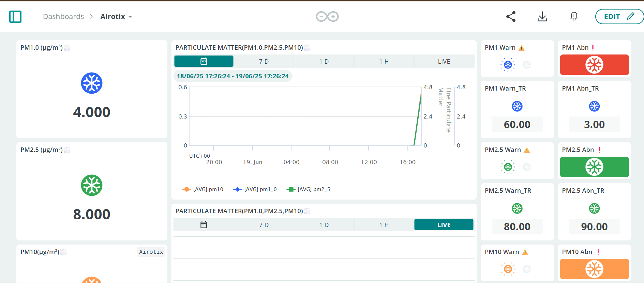The width and height of the screenshot is (644, 283).
Task: Toggle the red PM1 Abn button
Action: (595, 65)
